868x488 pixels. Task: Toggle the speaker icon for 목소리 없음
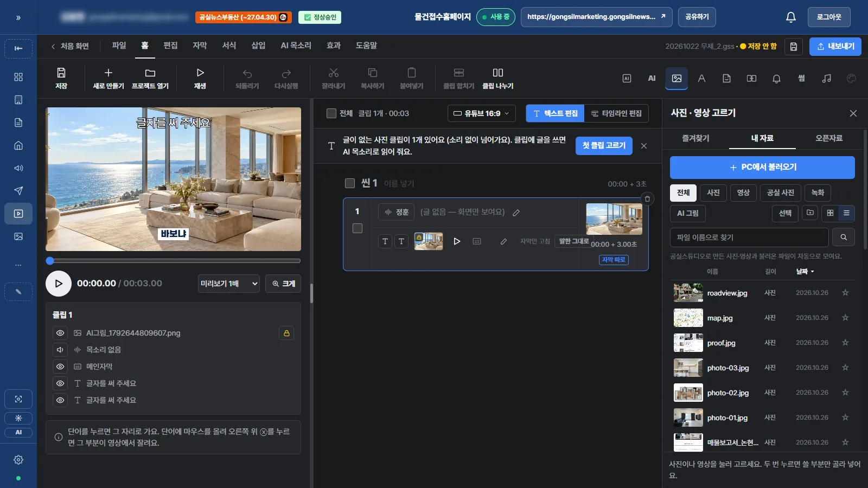[60, 350]
